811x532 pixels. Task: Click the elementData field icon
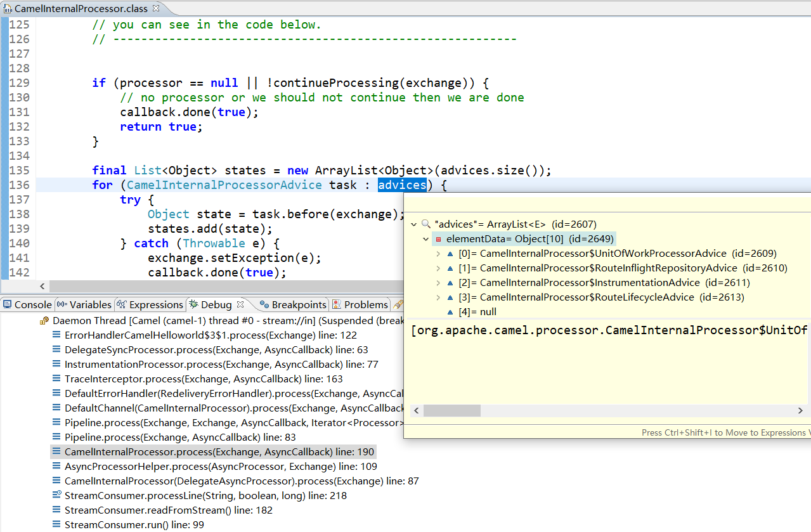(438, 239)
